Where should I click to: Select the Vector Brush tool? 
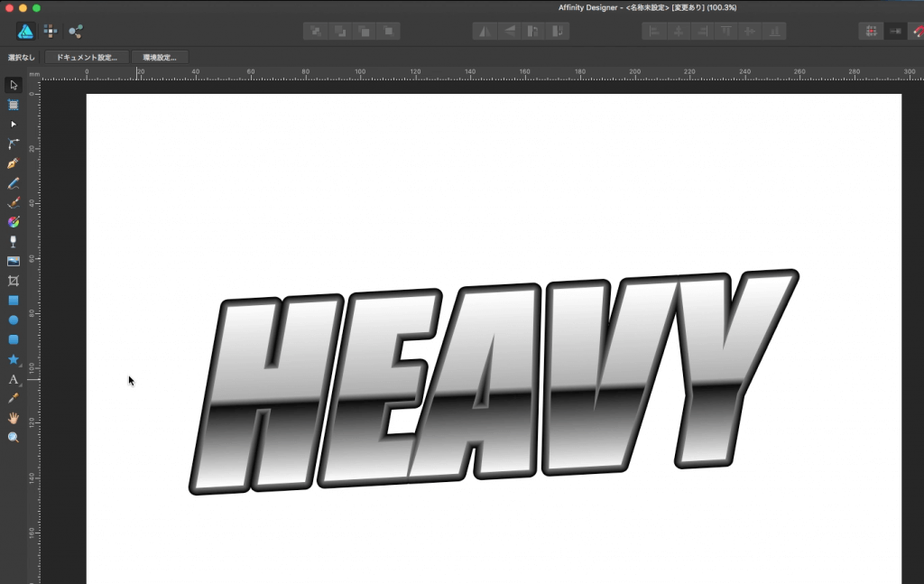click(x=14, y=203)
